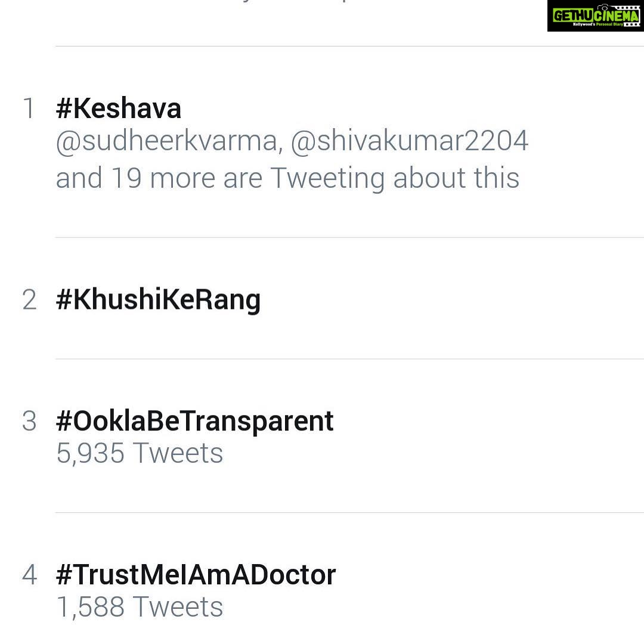Open the @sudheerkvarma profile mention

click(x=169, y=141)
